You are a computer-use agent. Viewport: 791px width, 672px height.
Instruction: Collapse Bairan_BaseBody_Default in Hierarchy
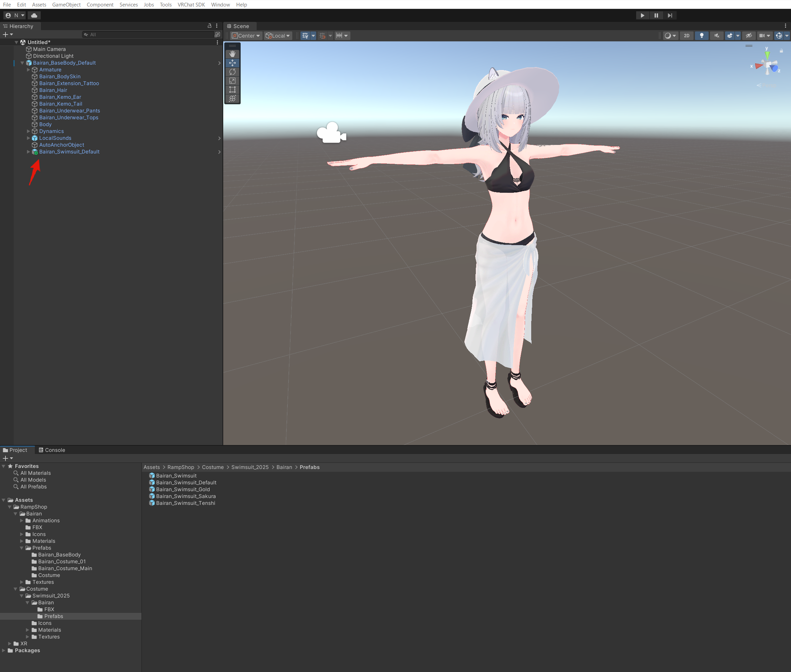point(22,63)
